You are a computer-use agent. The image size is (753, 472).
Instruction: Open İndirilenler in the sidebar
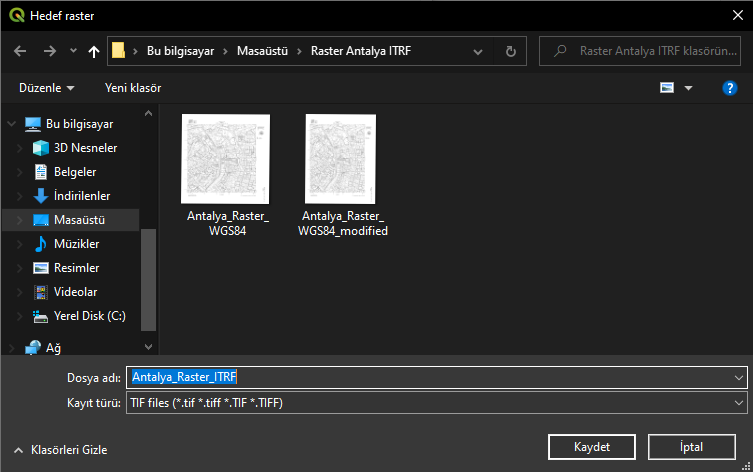click(x=82, y=196)
